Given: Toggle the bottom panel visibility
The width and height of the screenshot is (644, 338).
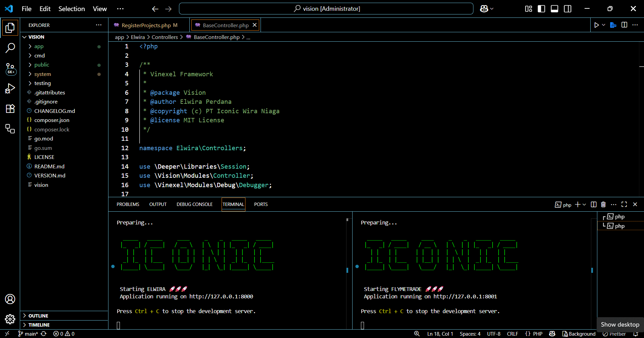Looking at the screenshot, I should point(554,9).
